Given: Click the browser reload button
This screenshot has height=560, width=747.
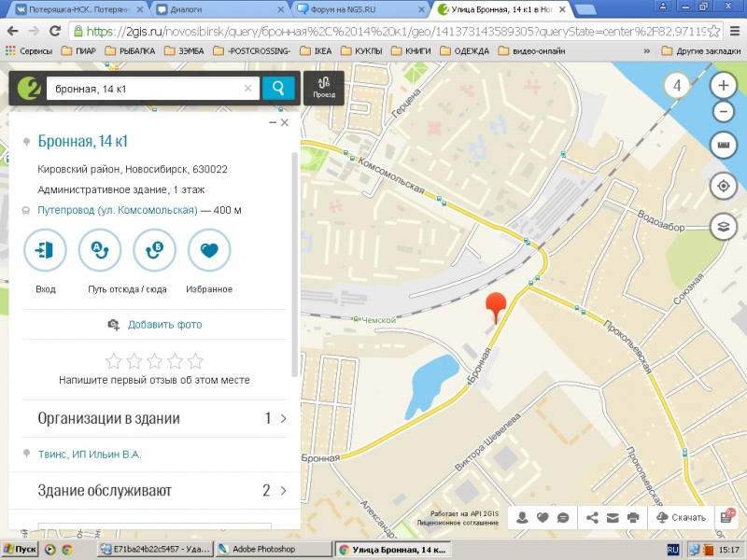Looking at the screenshot, I should 55,32.
